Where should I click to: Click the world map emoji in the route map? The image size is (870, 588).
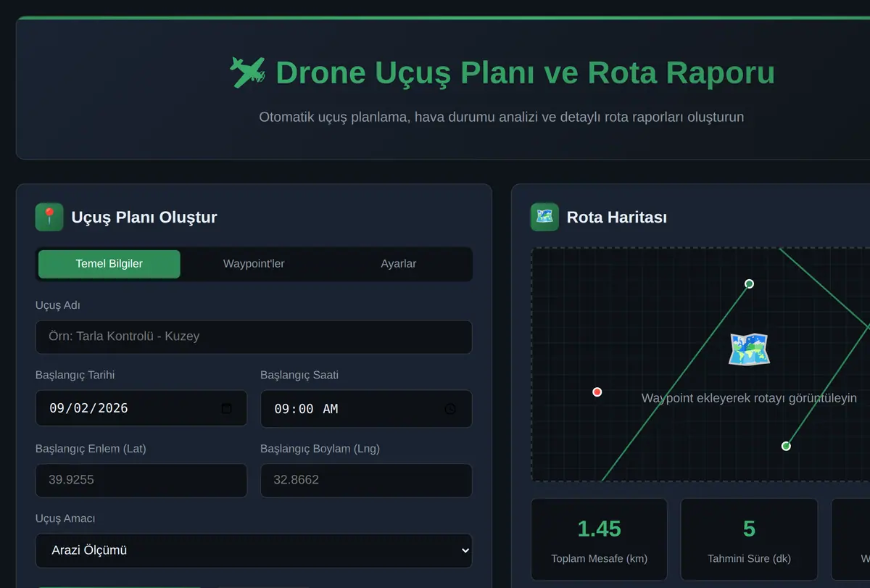[x=749, y=349]
